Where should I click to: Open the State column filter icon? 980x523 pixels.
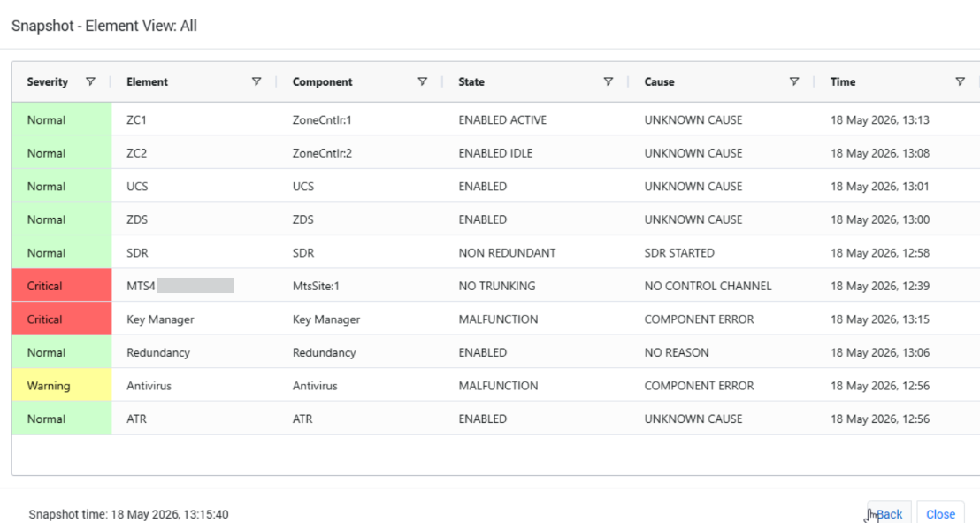(x=609, y=82)
